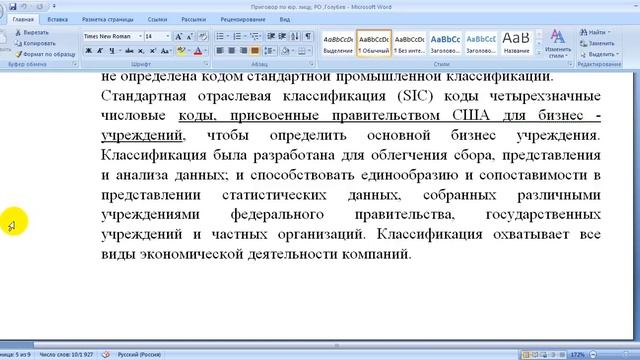
Task: Open paragraph shading fill
Action: 285,51
